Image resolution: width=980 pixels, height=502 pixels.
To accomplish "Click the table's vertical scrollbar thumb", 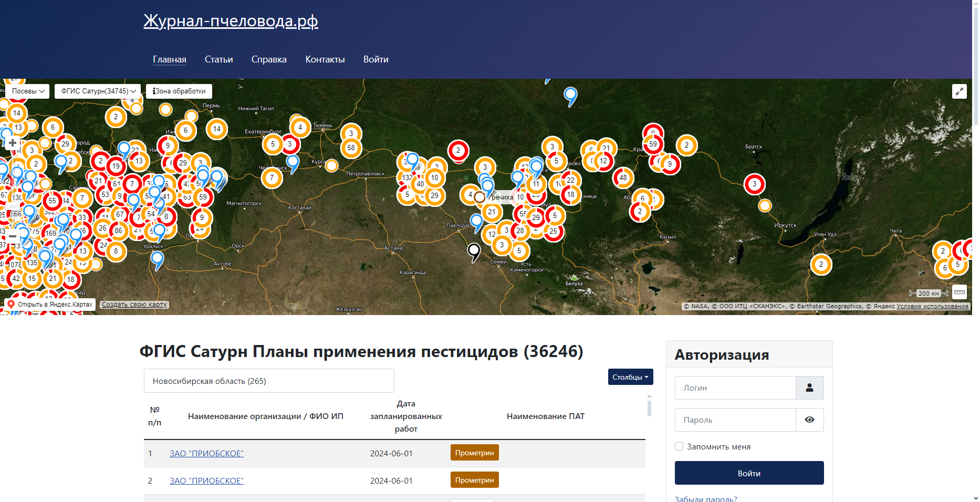I will click(649, 408).
